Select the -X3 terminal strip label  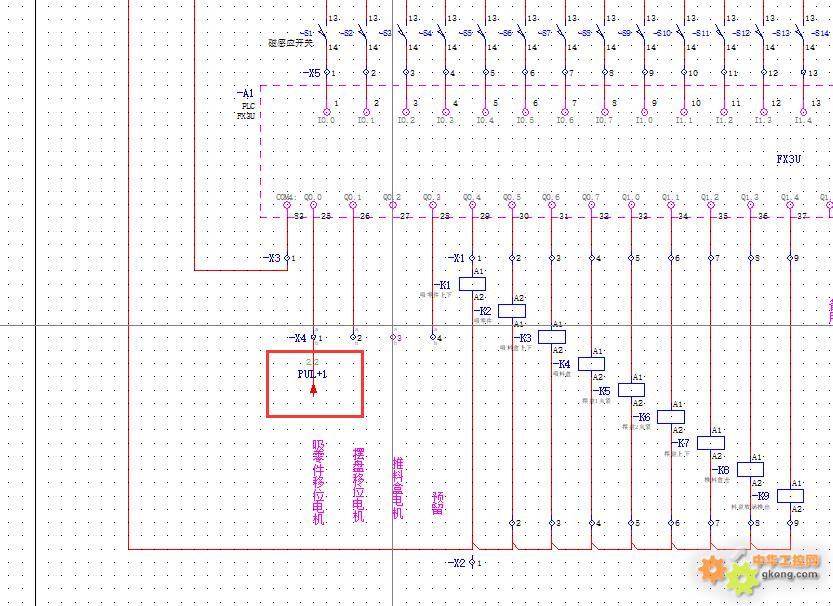tap(272, 258)
